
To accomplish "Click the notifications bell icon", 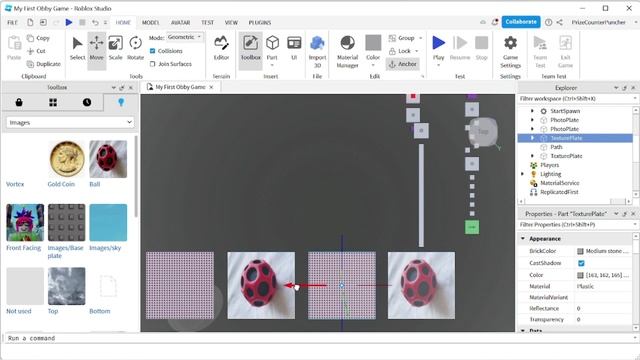I will click(x=495, y=22).
